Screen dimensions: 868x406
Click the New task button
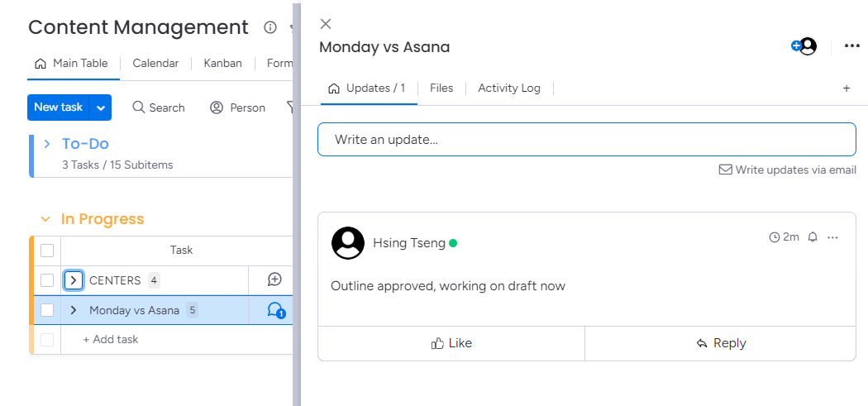tap(58, 107)
